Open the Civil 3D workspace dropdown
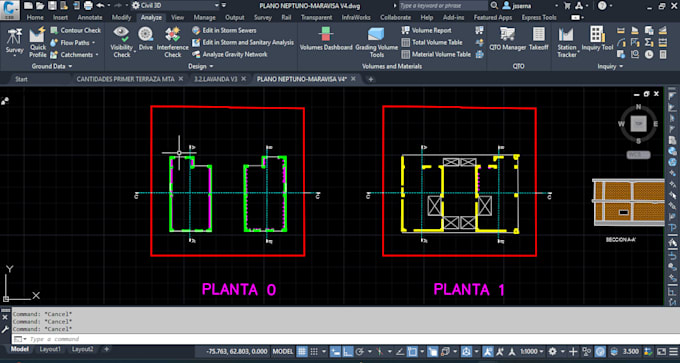Image resolution: width=680 pixels, height=363 pixels. coord(175,6)
